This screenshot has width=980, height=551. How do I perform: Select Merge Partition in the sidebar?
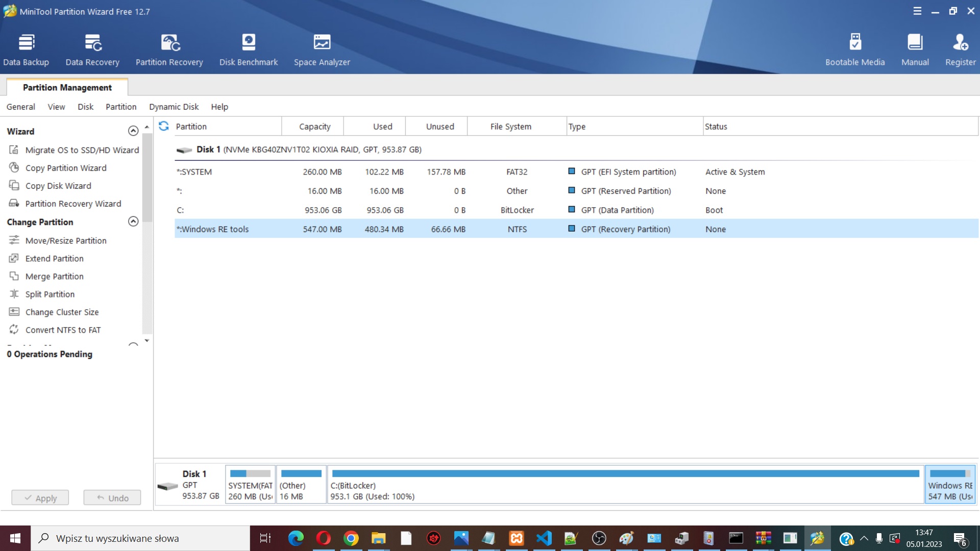[x=46, y=277]
